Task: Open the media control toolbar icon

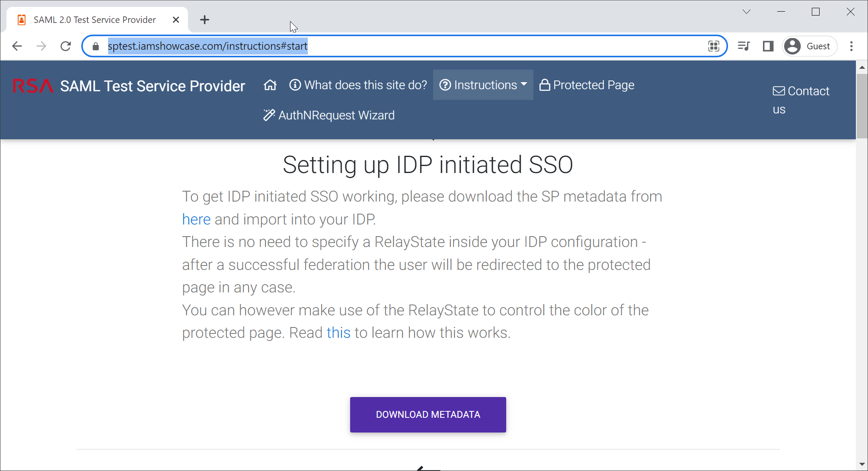Action: click(x=744, y=46)
